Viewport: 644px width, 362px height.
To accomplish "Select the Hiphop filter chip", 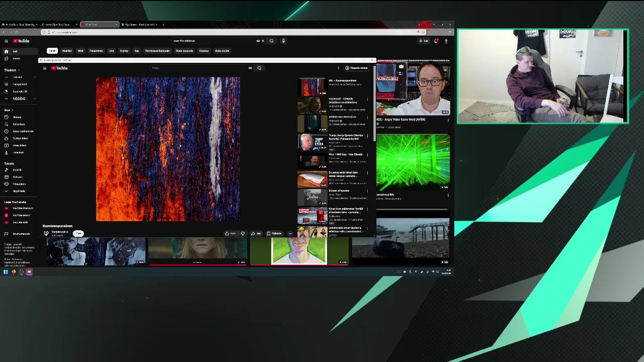I will [124, 51].
